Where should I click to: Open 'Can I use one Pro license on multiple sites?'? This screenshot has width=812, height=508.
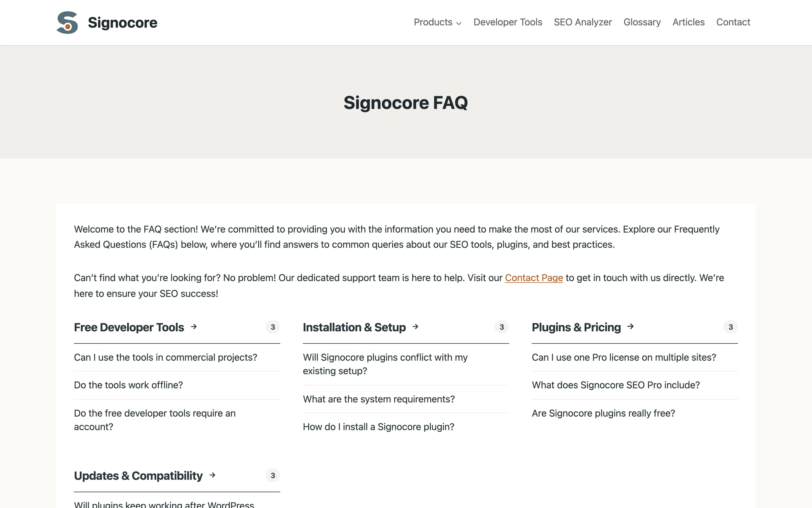624,358
